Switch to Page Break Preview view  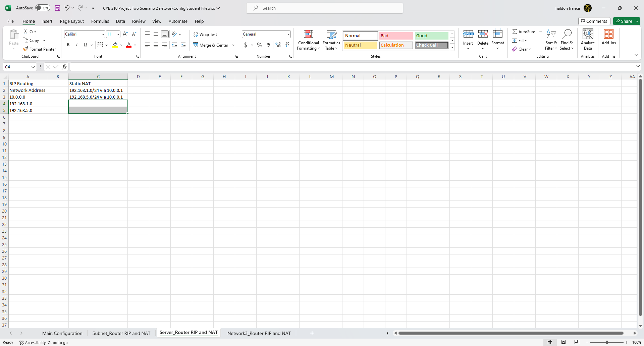(577, 342)
